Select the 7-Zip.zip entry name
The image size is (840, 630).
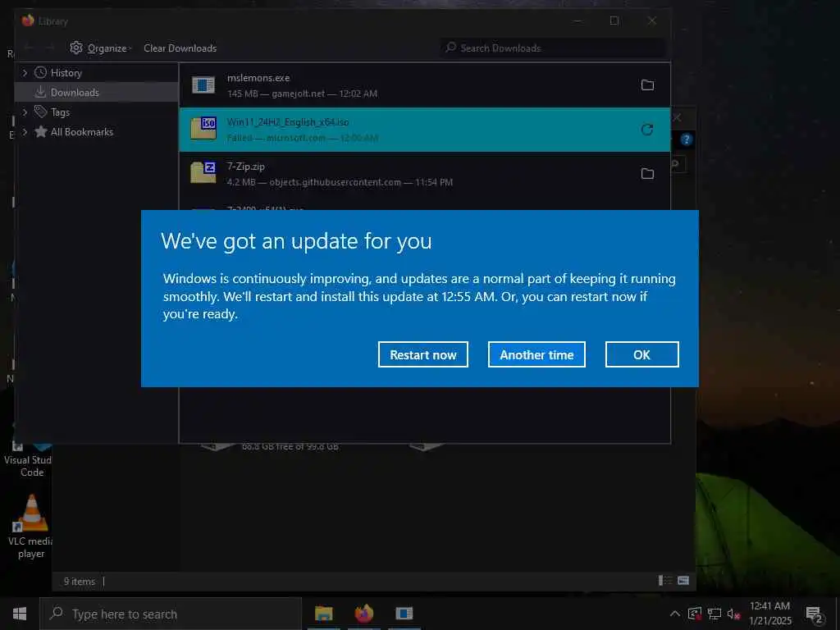tap(245, 167)
